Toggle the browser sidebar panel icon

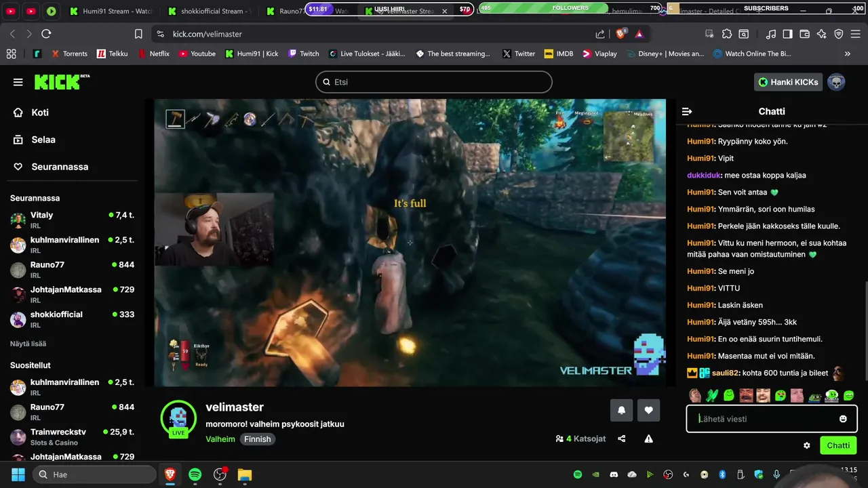pyautogui.click(x=787, y=34)
